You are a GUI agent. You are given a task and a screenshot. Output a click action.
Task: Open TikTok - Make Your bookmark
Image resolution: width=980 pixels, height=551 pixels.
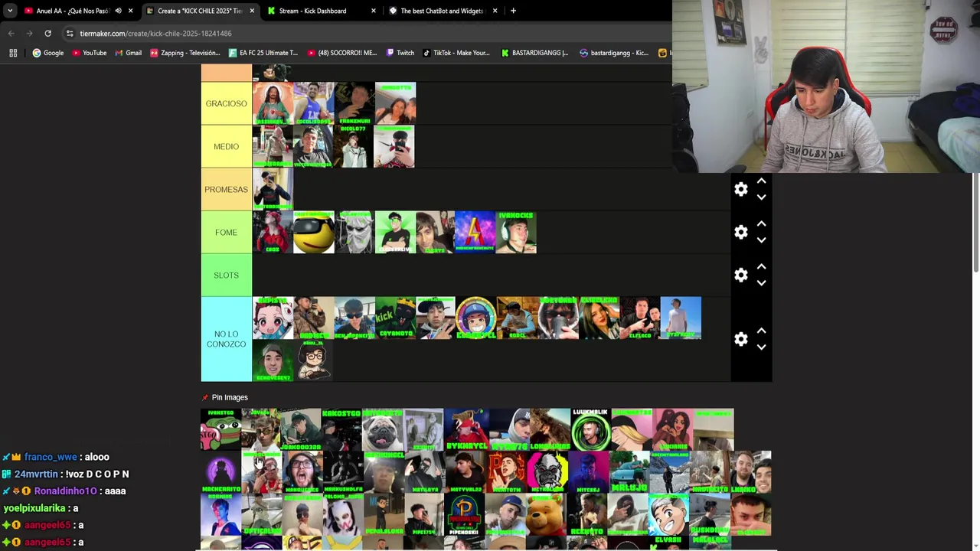click(456, 53)
